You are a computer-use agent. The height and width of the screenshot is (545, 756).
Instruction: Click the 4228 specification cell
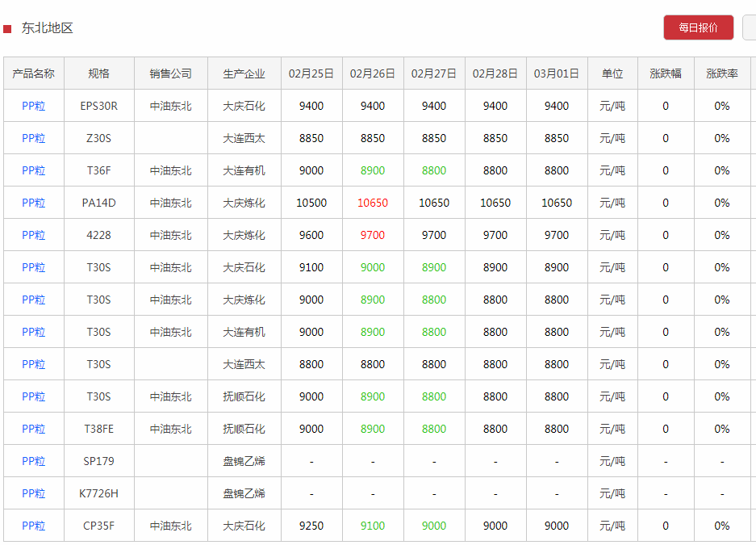point(99,235)
